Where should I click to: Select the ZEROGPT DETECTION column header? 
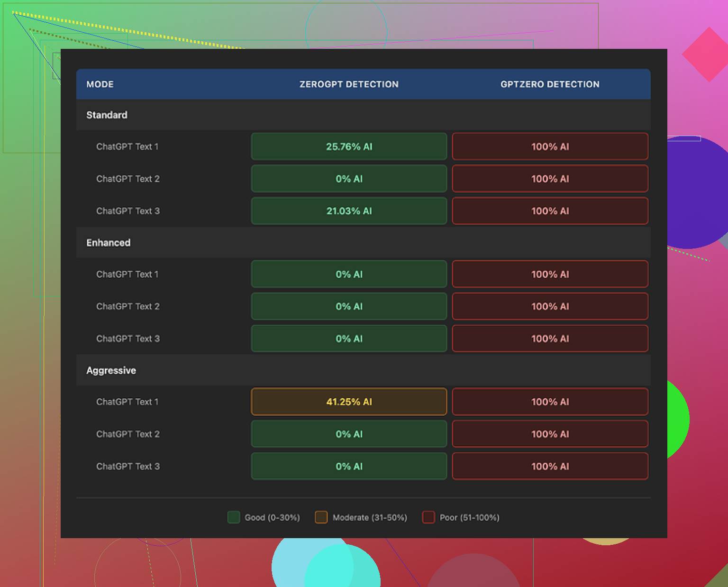349,84
